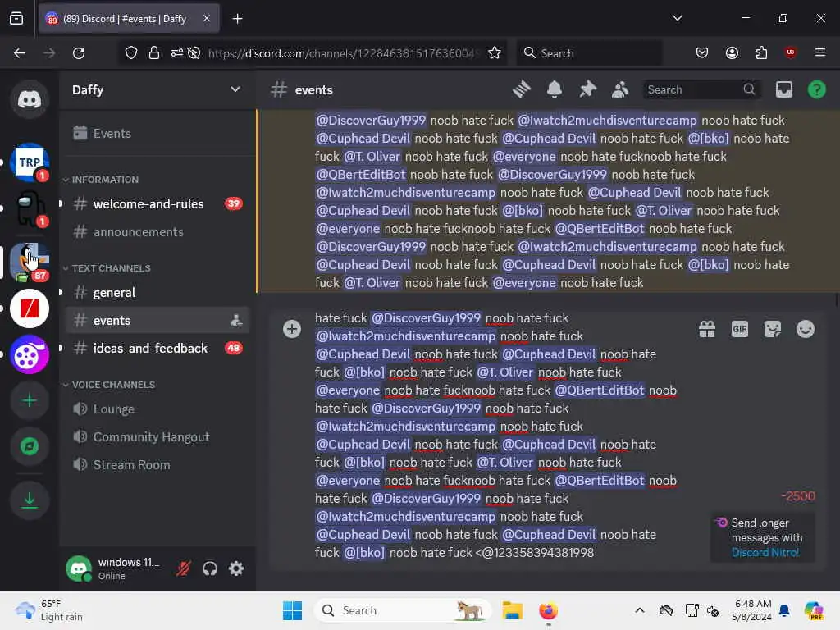
Task: Click the Firefox search bar
Action: click(x=589, y=53)
